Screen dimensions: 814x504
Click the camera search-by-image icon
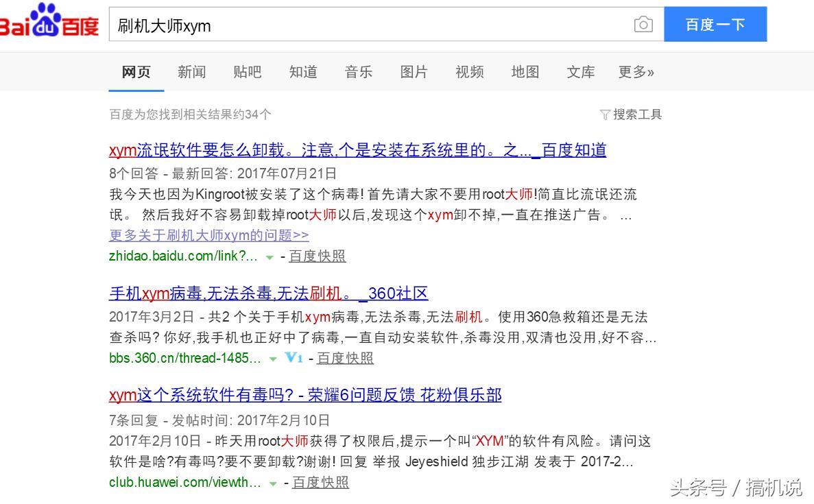643,23
